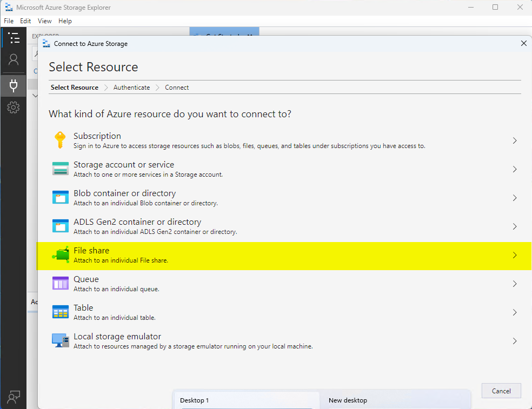Expand the Queue option chevron

click(515, 284)
